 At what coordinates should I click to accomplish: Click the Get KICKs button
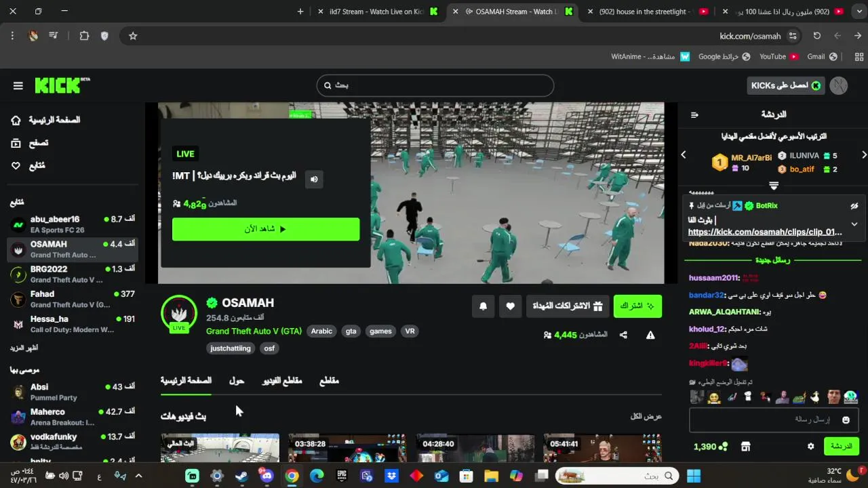786,85
